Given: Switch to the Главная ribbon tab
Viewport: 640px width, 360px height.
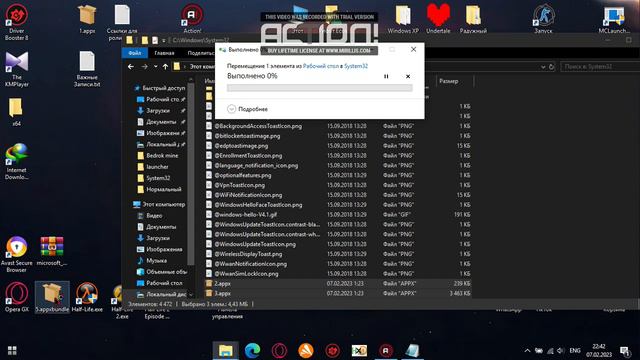Looking at the screenshot, I should coord(164,53).
